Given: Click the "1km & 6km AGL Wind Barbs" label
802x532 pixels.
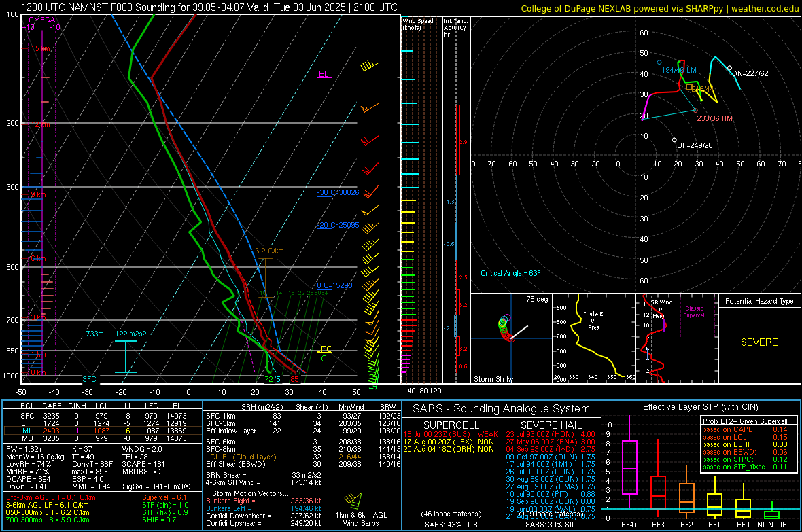Looking at the screenshot, I should (361, 519).
